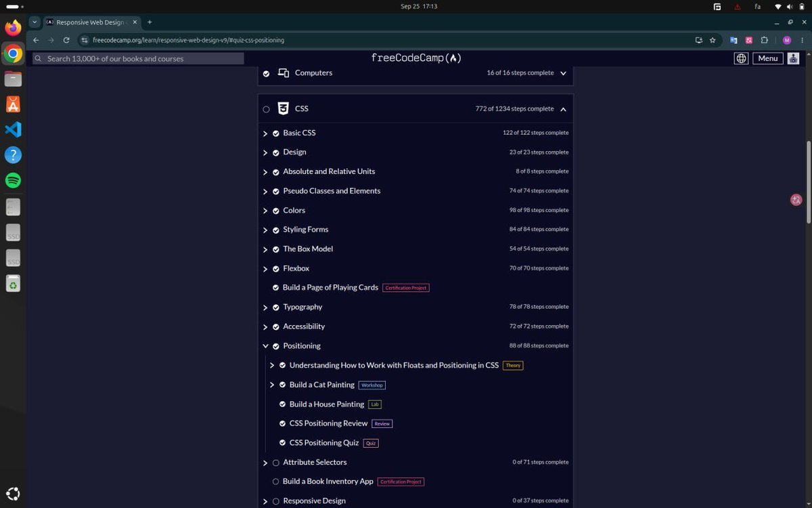Expand the Accessibility module
Image resolution: width=812 pixels, height=508 pixels.
(265, 327)
